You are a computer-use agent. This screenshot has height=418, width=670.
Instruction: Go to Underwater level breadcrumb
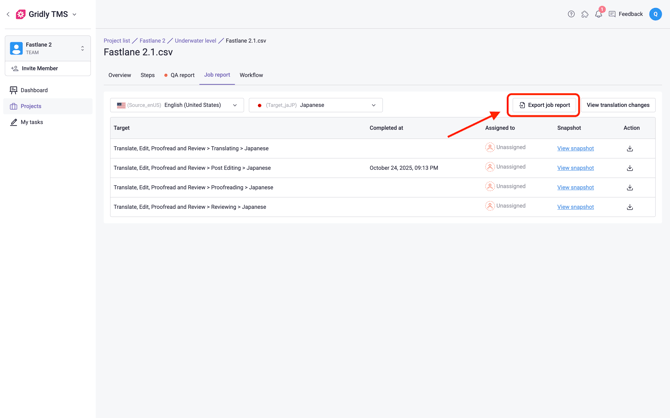[195, 41]
